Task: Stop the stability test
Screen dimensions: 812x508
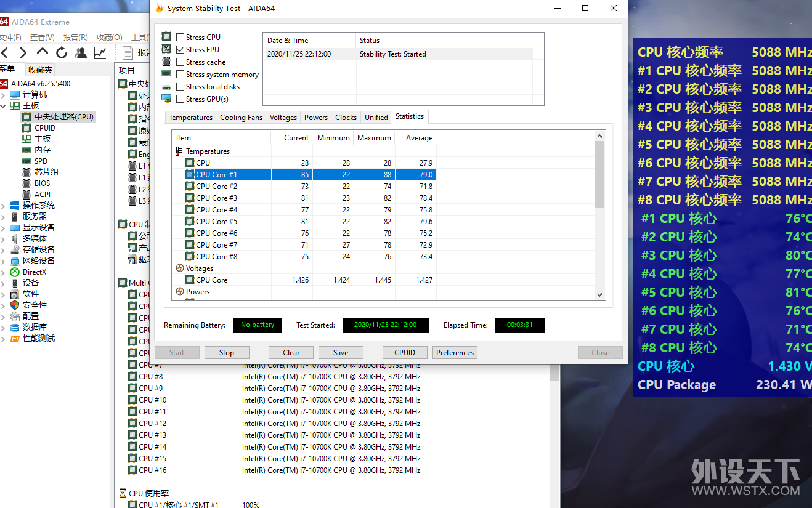Action: (227, 353)
